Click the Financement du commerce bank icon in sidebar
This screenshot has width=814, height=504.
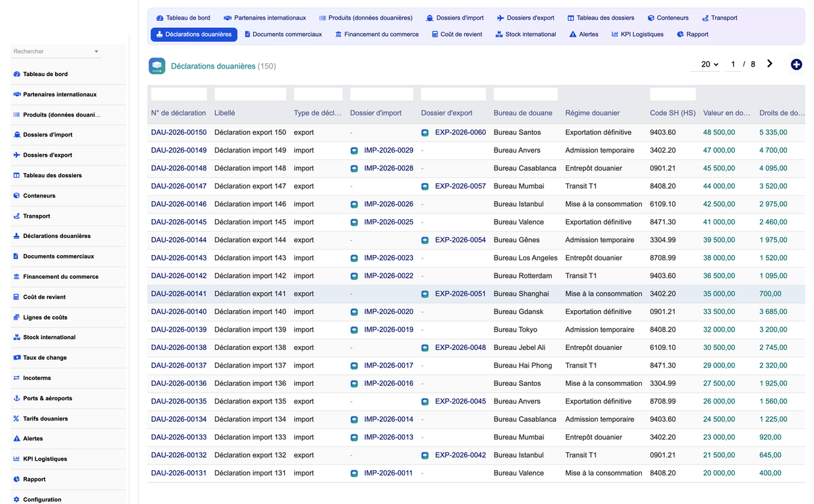coord(17,277)
